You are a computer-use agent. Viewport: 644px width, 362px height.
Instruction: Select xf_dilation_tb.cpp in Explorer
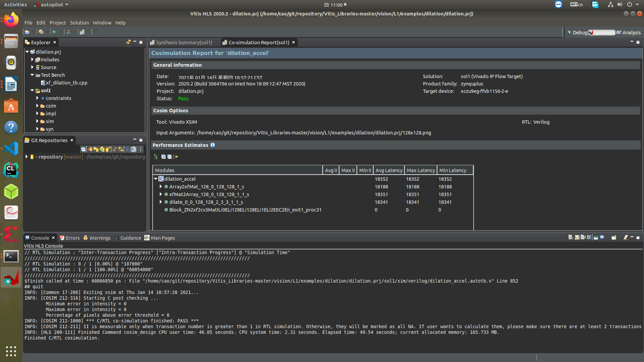[66, 83]
